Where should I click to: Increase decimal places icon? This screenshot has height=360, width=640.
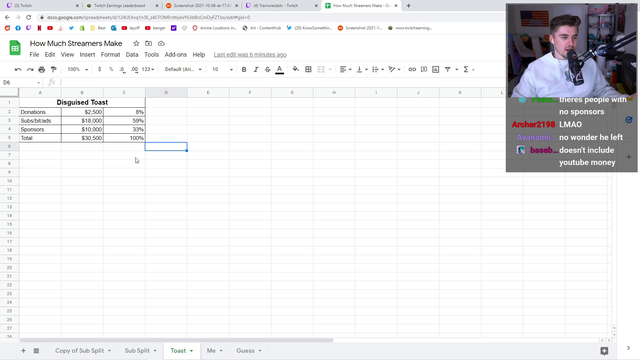click(x=134, y=69)
